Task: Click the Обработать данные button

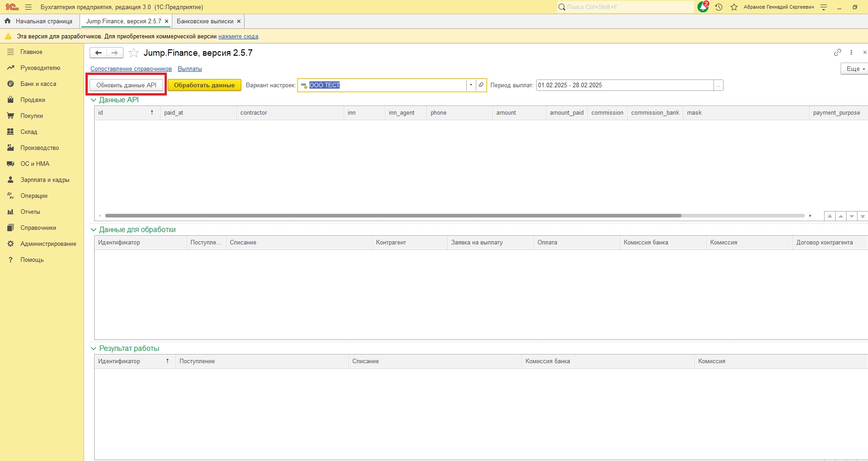Action: click(204, 85)
